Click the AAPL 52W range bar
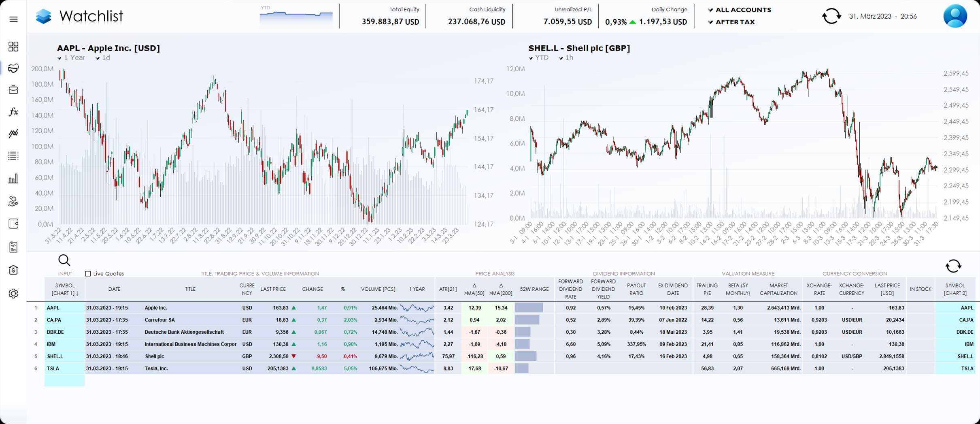 pyautogui.click(x=529, y=308)
